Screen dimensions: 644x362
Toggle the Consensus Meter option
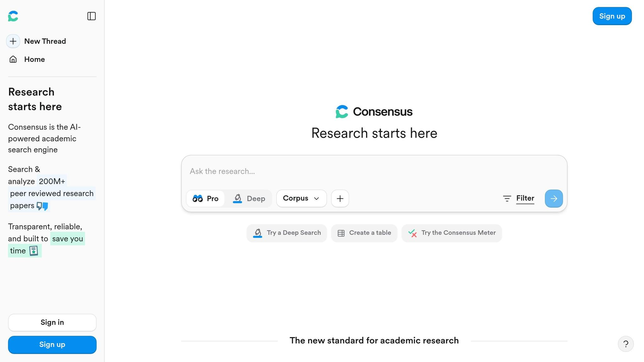(x=452, y=233)
